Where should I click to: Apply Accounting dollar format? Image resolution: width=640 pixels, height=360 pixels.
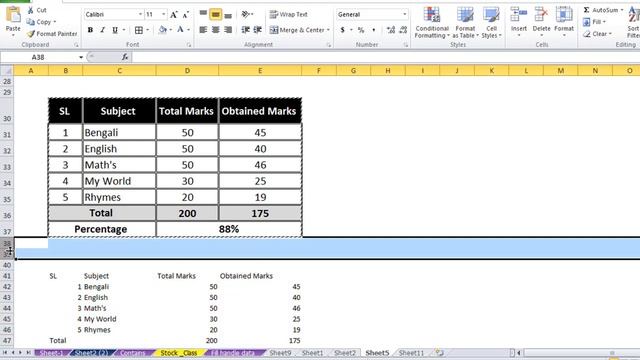pos(342,30)
